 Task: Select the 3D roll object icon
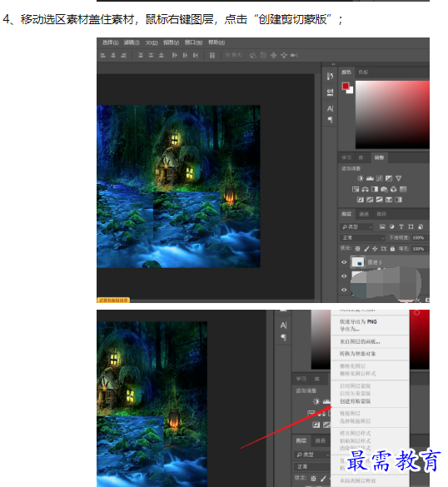263,55
